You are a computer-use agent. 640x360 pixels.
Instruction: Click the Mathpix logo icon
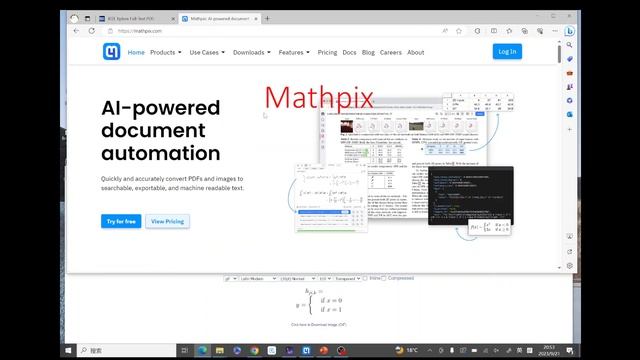pos(111,52)
